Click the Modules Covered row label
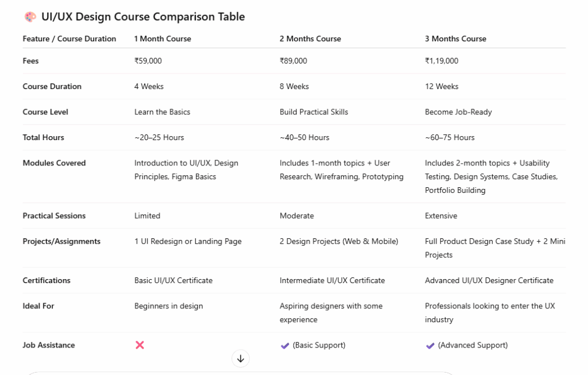This screenshot has height=375, width=588. click(x=54, y=163)
